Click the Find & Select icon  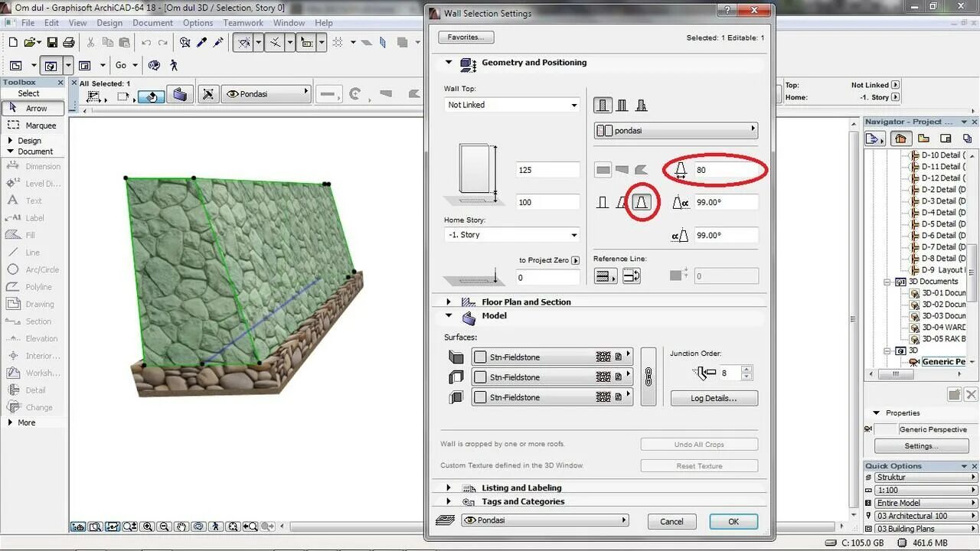[185, 43]
